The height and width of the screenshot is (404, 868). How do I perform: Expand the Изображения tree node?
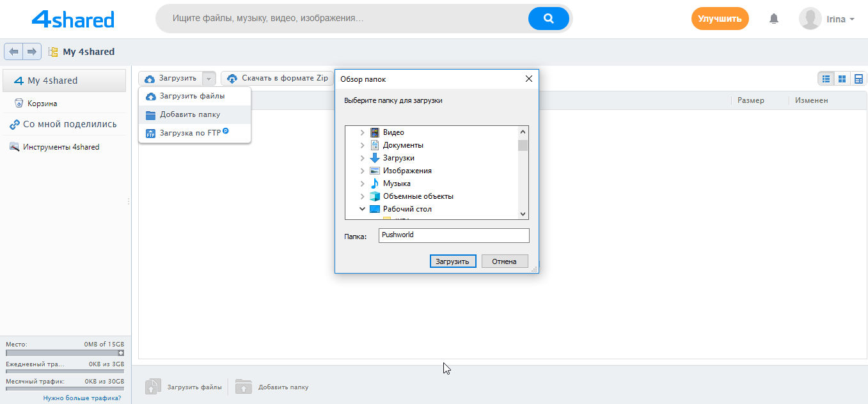pyautogui.click(x=362, y=171)
